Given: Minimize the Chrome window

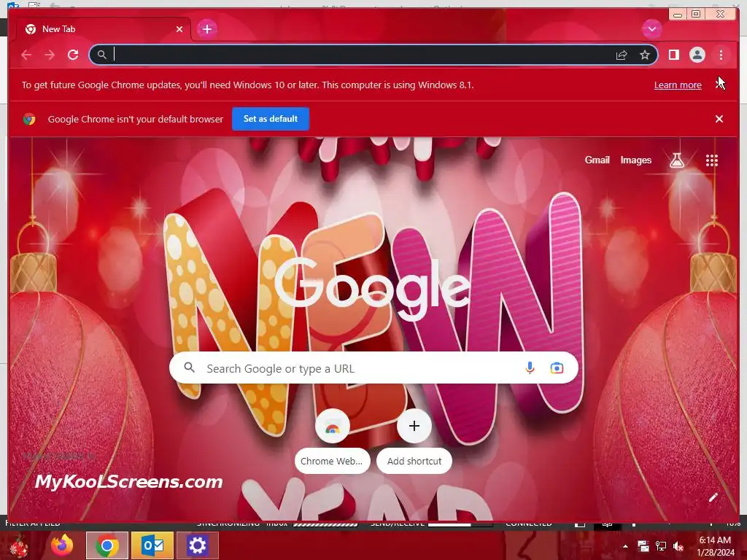Looking at the screenshot, I should pos(678,15).
